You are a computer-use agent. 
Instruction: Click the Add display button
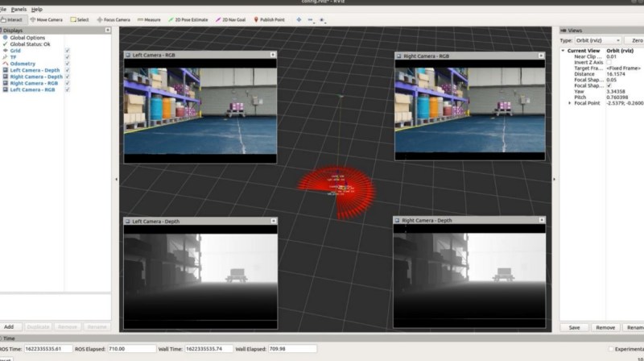point(9,327)
